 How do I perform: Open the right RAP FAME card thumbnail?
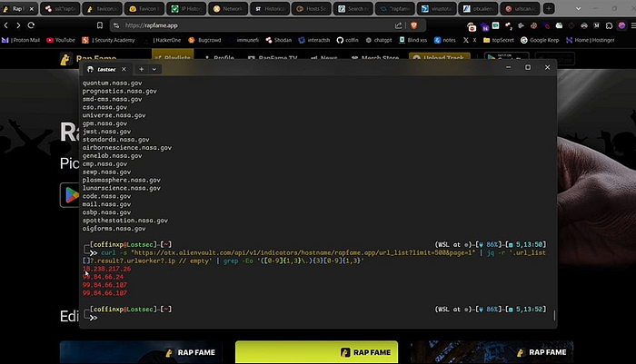(492, 352)
